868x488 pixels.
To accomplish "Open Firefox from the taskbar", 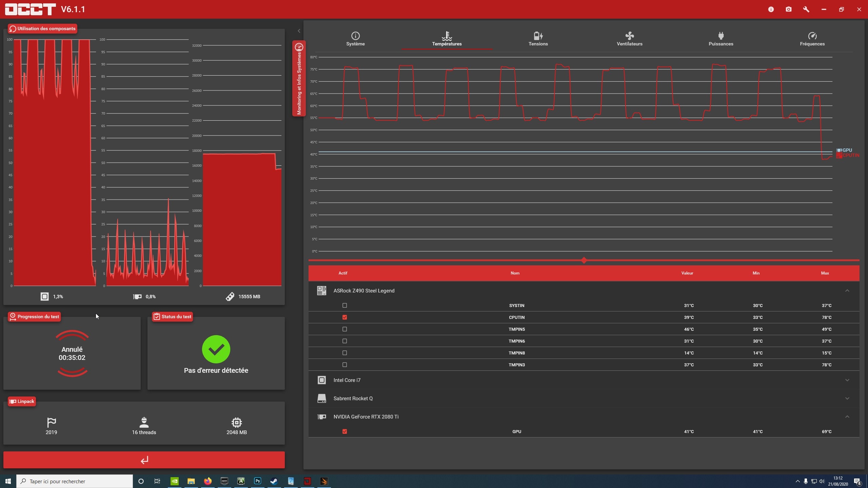I will coord(208,481).
